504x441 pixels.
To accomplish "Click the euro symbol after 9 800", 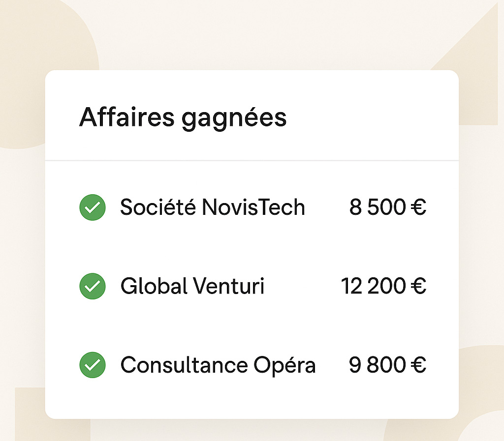I will [x=418, y=365].
